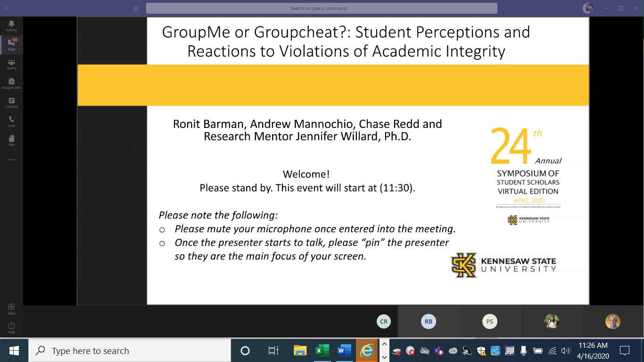Select participant tile PS
Image resolution: width=644 pixels, height=362 pixels.
click(490, 321)
